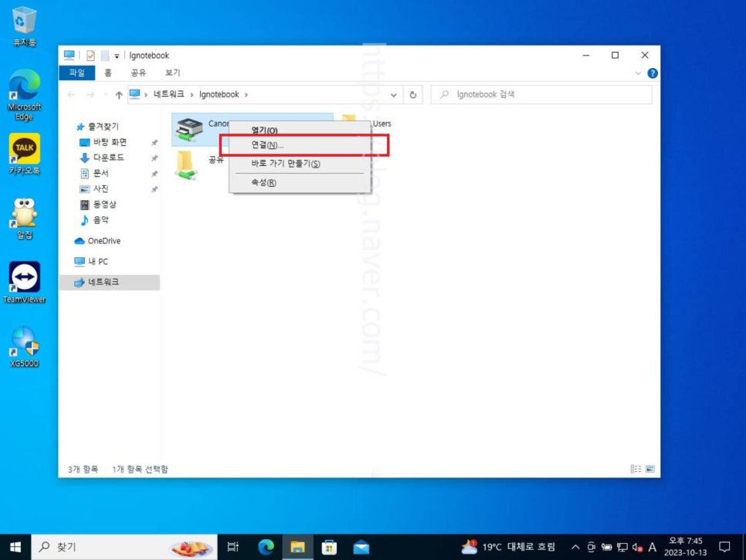The image size is (746, 560).
Task: Open the XG5000 desktop shortcut
Action: click(24, 346)
